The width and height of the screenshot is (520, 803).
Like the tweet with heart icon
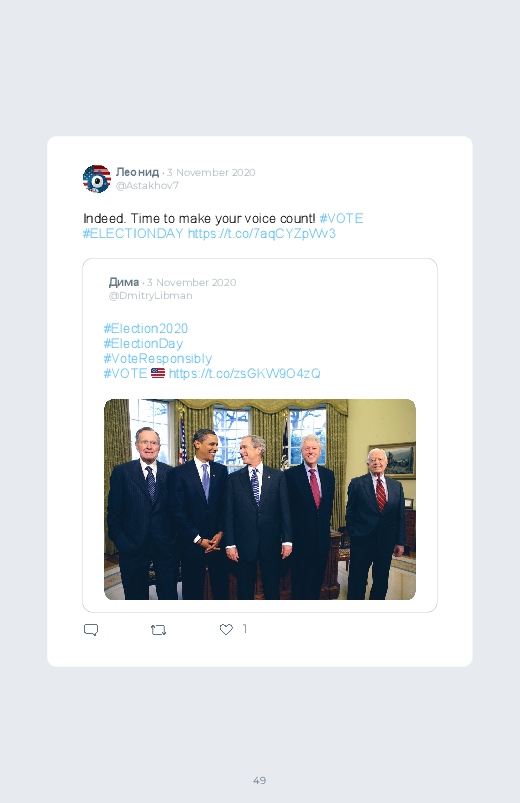pyautogui.click(x=226, y=629)
